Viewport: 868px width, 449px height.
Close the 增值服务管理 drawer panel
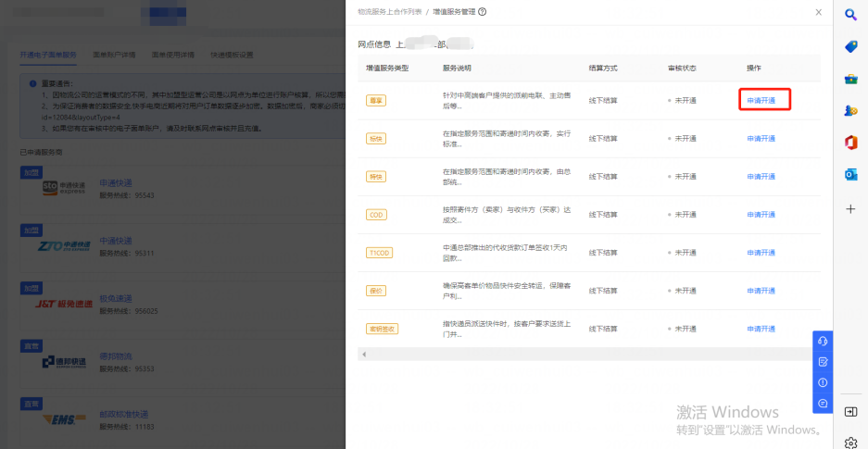click(818, 12)
